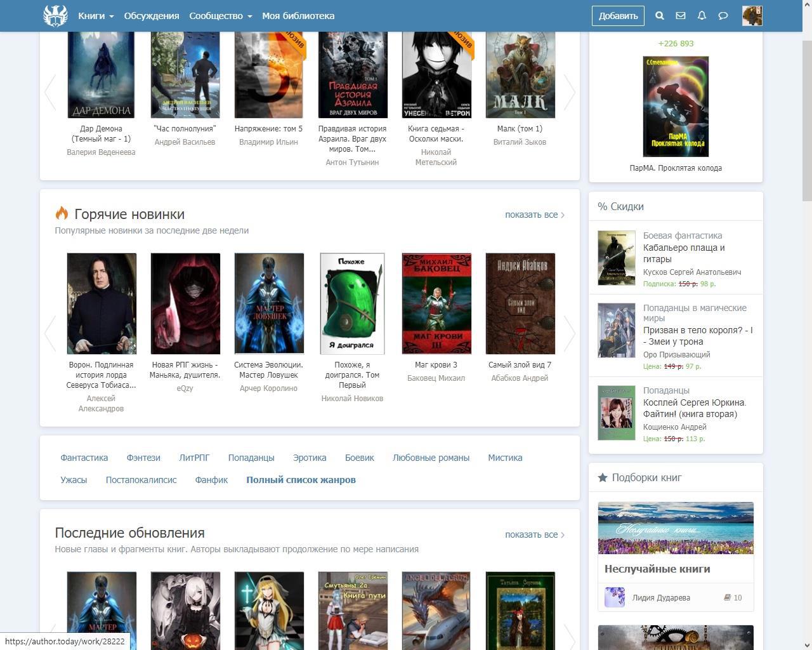Open the user profile avatar
The width and height of the screenshot is (812, 650).
click(752, 16)
